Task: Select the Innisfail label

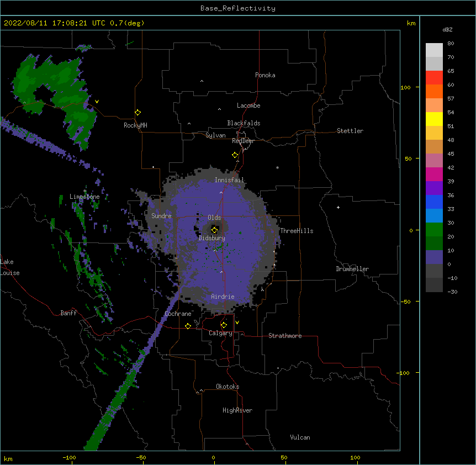Action: coord(229,180)
